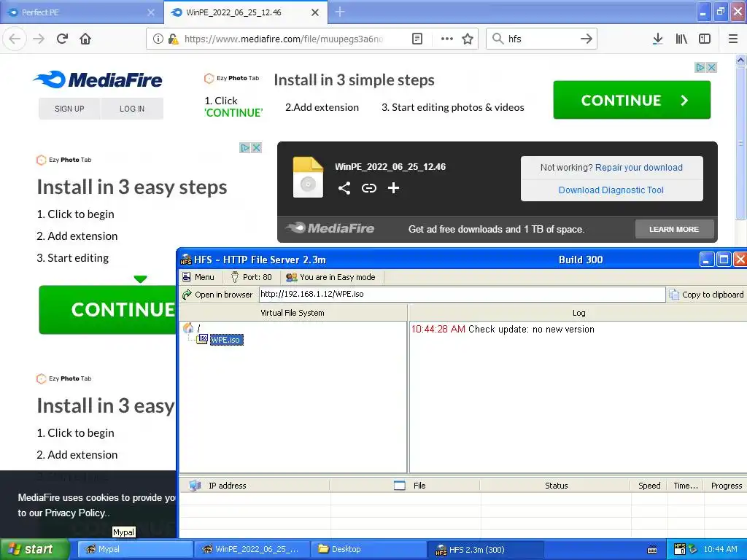The height and width of the screenshot is (560, 747).
Task: Toggle the browser sidebar icon
Action: [x=705, y=39]
